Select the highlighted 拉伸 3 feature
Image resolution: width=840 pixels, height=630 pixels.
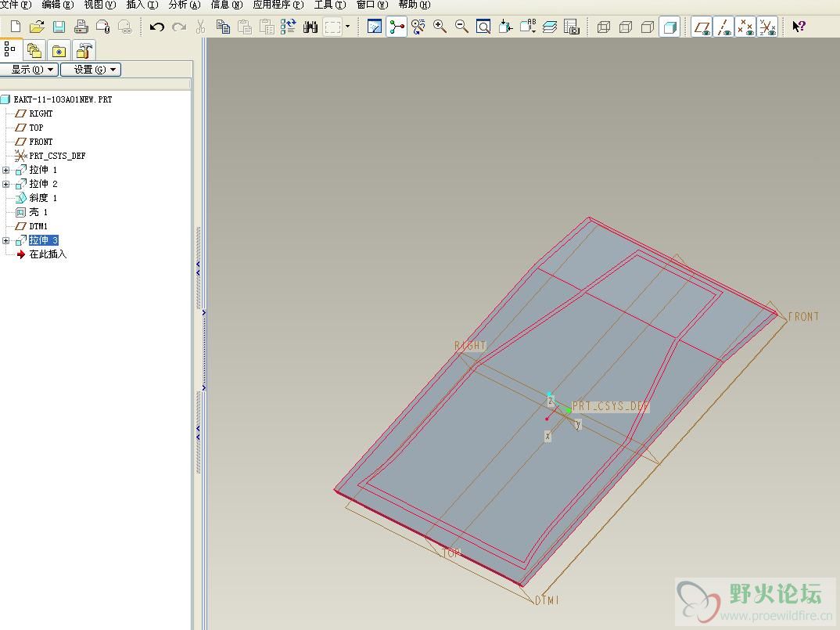point(43,240)
